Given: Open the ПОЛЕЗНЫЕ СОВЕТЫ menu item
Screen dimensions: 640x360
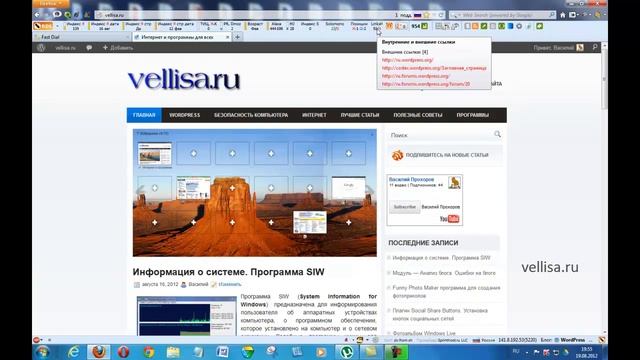Looking at the screenshot, I should tap(418, 115).
